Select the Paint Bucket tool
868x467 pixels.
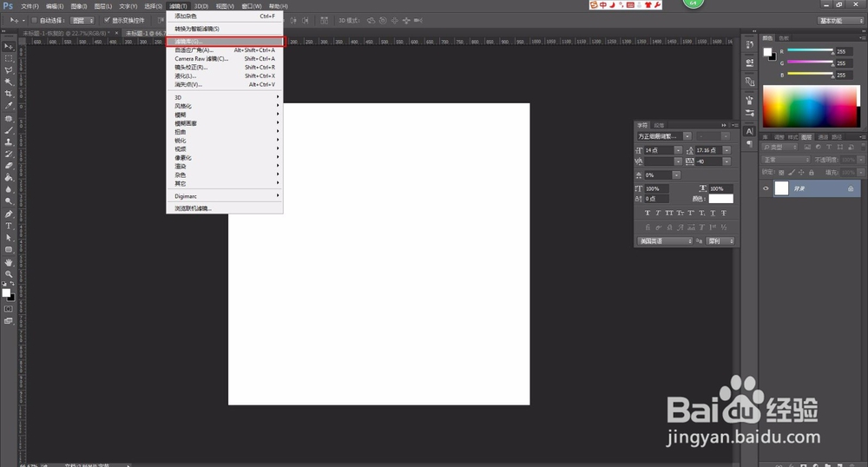coord(9,178)
